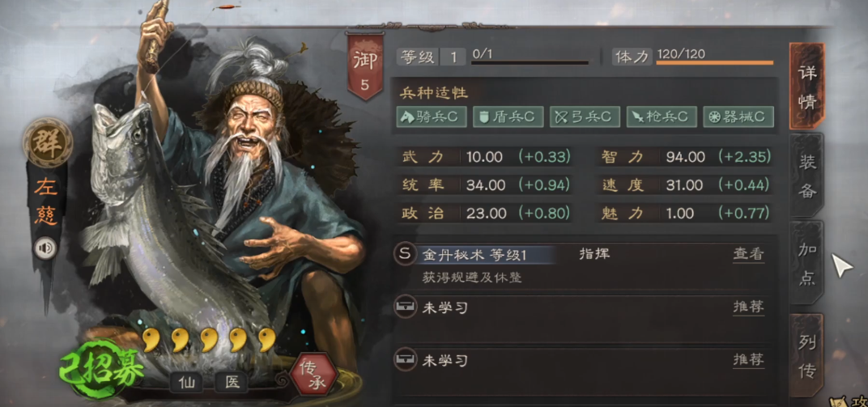Click 推荐 for the second unlearned skill

pyautogui.click(x=748, y=361)
